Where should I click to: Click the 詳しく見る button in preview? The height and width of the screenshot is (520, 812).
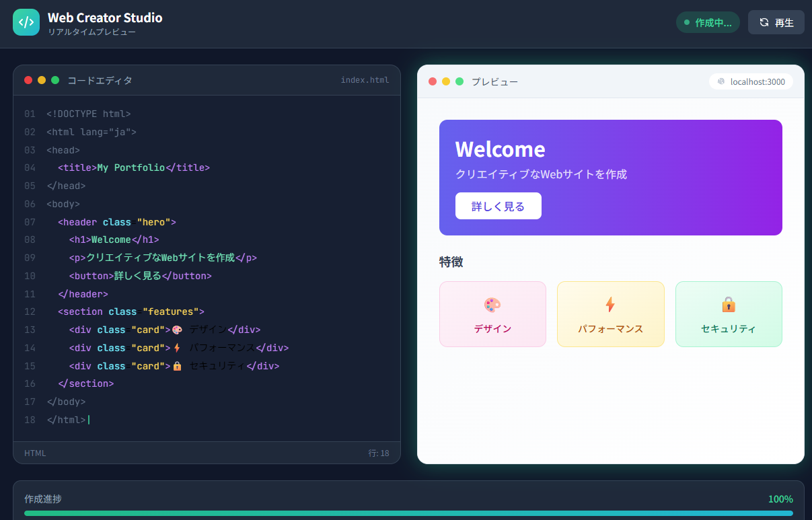click(498, 206)
